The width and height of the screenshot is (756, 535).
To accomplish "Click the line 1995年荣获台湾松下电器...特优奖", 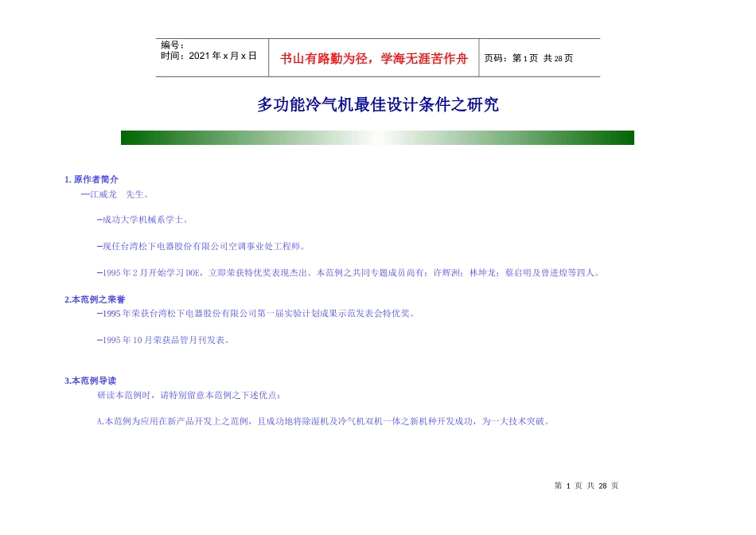I will pos(256,313).
